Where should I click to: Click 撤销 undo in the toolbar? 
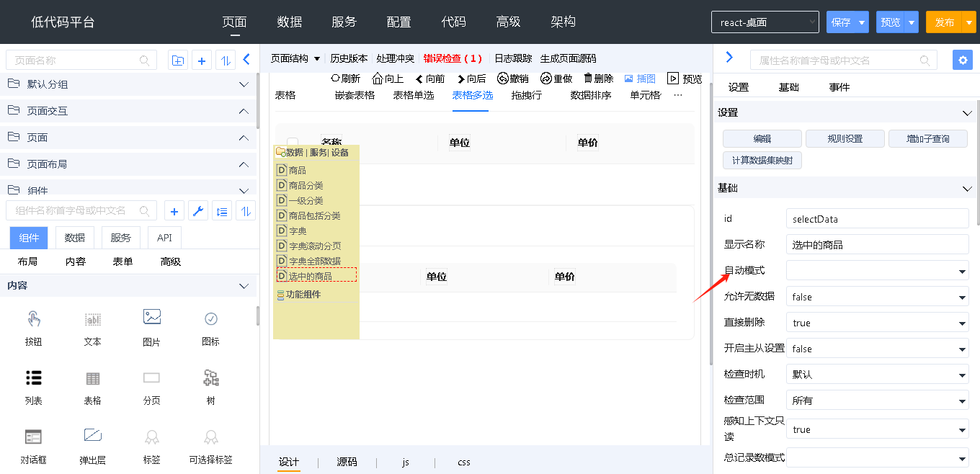pyautogui.click(x=513, y=79)
